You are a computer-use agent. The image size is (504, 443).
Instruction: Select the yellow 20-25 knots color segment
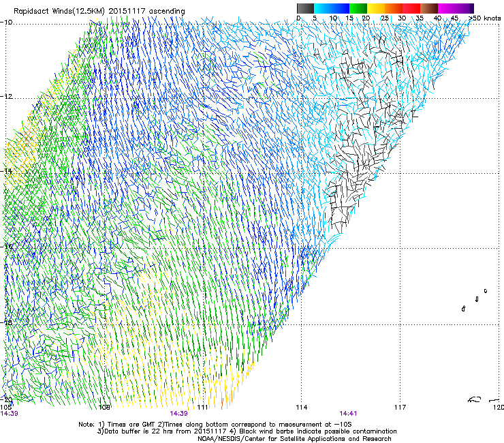point(376,8)
